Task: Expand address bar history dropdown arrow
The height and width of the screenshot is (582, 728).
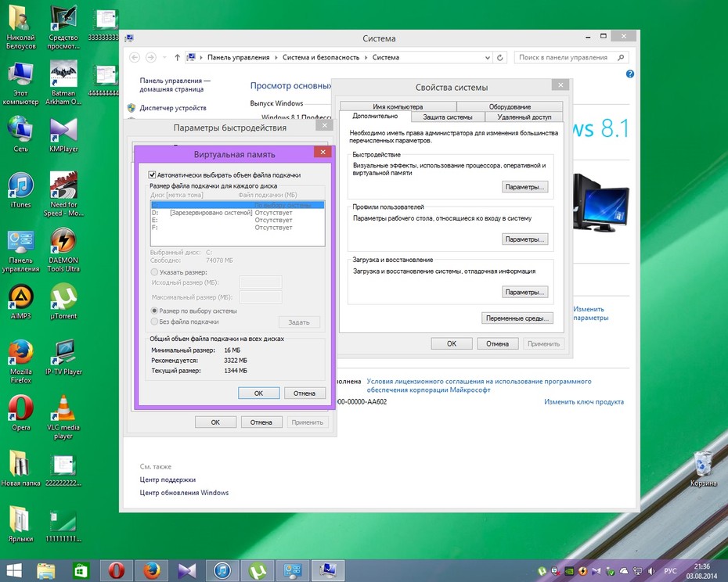Action: pos(488,58)
